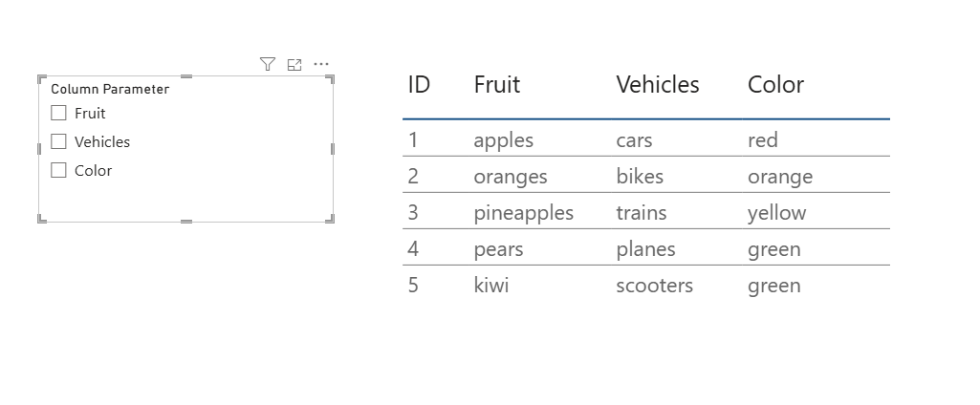Select the trains cell
This screenshot has height=405, width=980.
642,213
